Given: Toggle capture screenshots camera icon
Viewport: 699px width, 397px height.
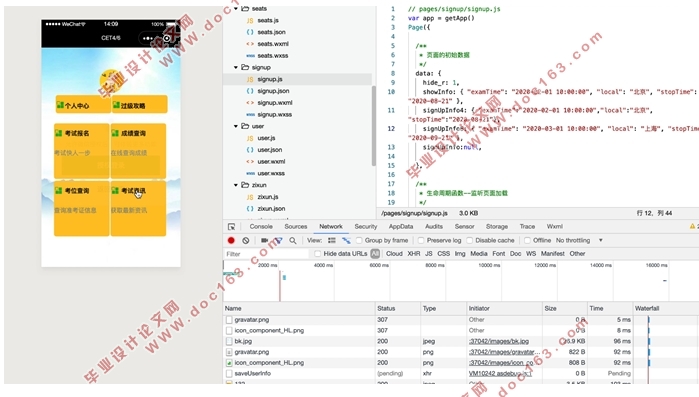Looking at the screenshot, I should point(264,240).
